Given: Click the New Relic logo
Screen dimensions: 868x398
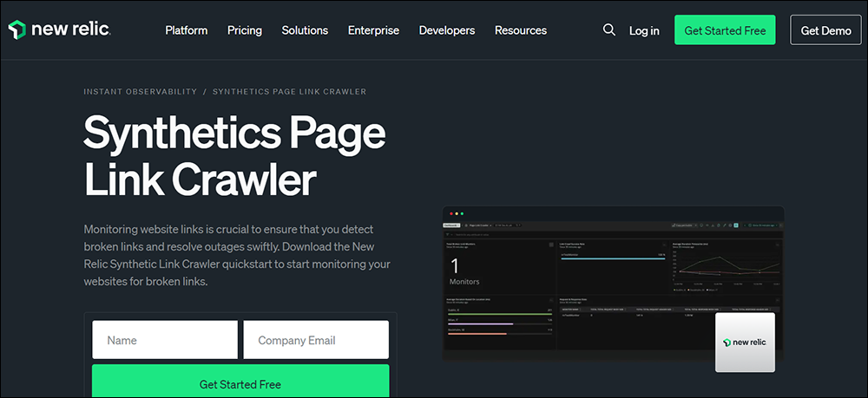Looking at the screenshot, I should 59,29.
